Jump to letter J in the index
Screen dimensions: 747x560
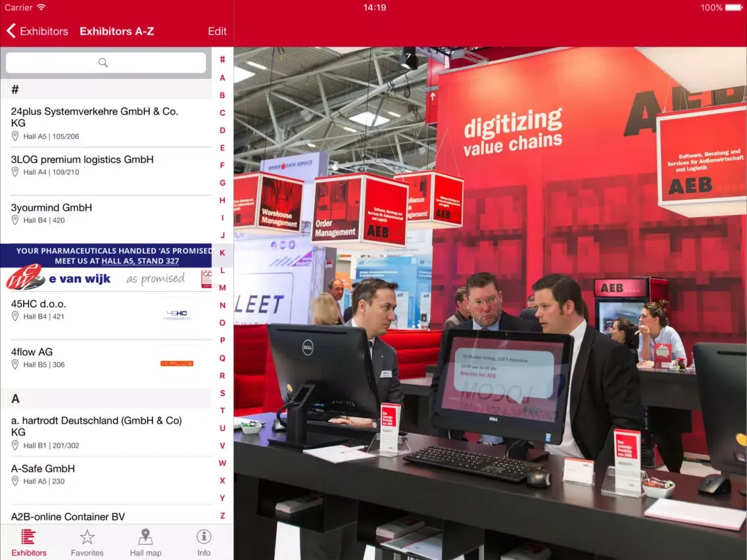(x=222, y=235)
